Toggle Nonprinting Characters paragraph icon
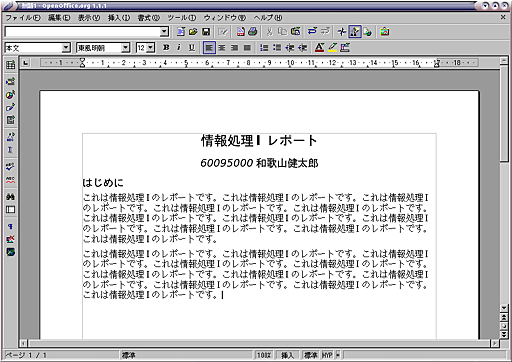Image resolution: width=512 pixels, height=362 pixels. (x=10, y=226)
